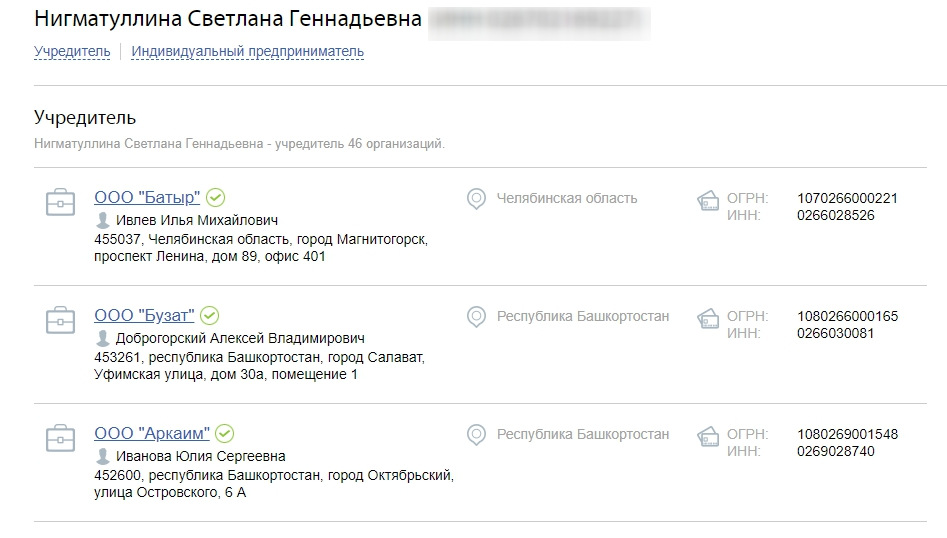This screenshot has width=947, height=538.
Task: Click the briefcase icon beside ООО "Аркаим"
Action: [x=60, y=438]
